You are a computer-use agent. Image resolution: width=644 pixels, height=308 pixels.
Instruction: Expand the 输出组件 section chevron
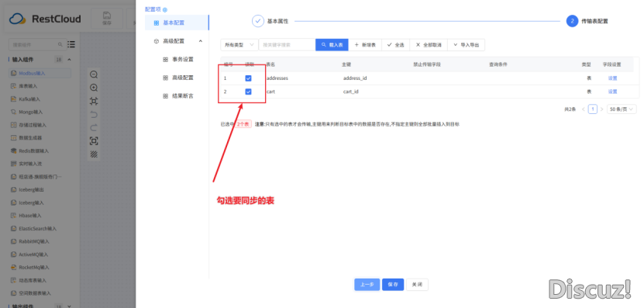tap(69, 306)
